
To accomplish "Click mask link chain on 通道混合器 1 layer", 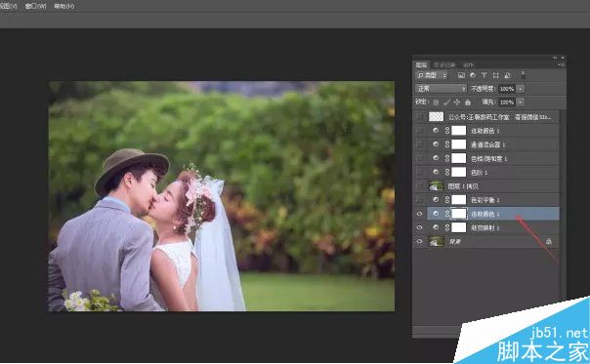I will click(447, 144).
